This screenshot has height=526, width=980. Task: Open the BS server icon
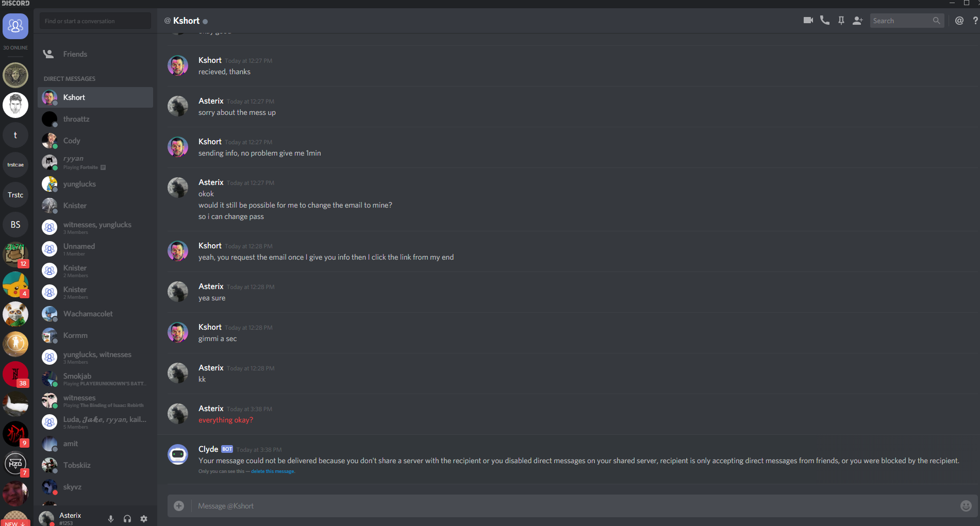(x=15, y=225)
